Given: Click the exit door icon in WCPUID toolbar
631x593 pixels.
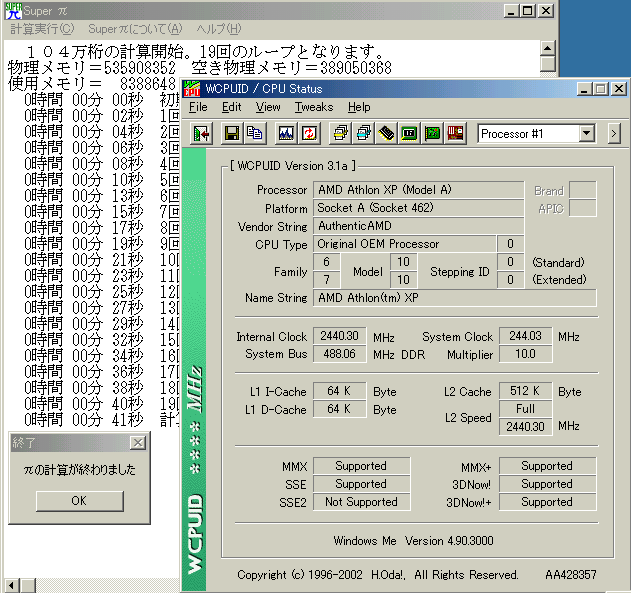Looking at the screenshot, I should tap(201, 133).
